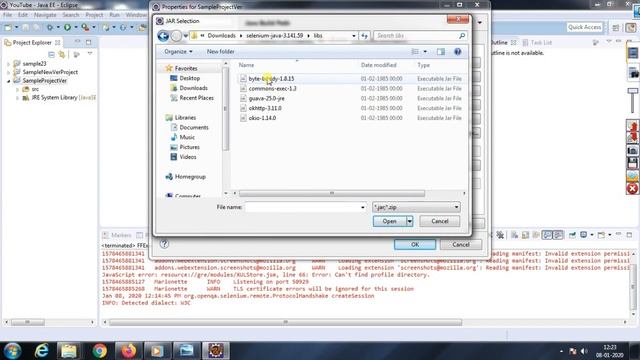The width and height of the screenshot is (640, 360).
Task: Click the console horizontal scrollbar in Eclipse
Action: [x=285, y=322]
